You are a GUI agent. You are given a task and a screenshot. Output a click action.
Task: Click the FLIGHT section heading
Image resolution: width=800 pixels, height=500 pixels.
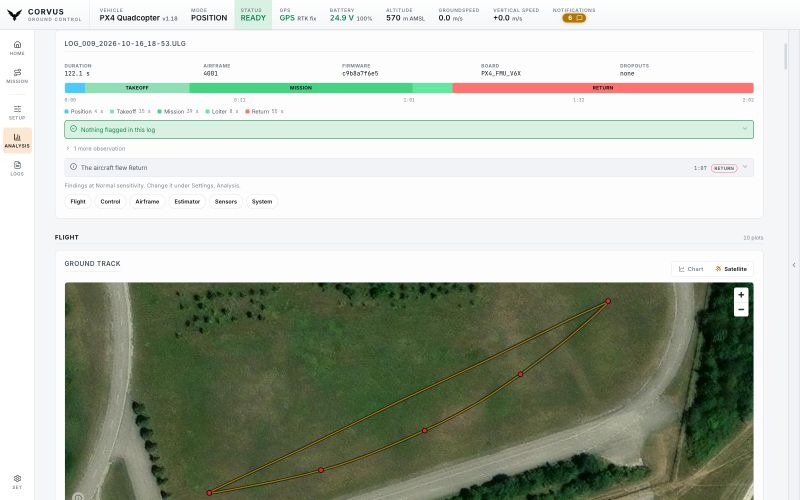coord(67,237)
